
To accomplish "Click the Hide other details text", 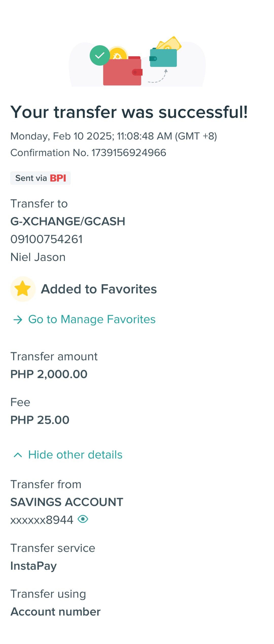I will (x=75, y=455).
